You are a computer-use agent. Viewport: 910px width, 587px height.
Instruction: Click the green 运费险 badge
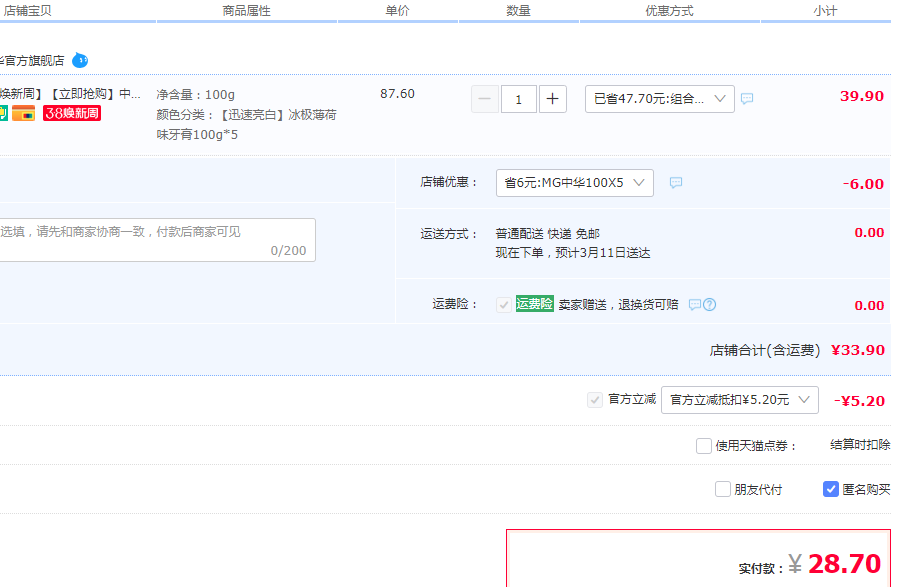point(535,304)
